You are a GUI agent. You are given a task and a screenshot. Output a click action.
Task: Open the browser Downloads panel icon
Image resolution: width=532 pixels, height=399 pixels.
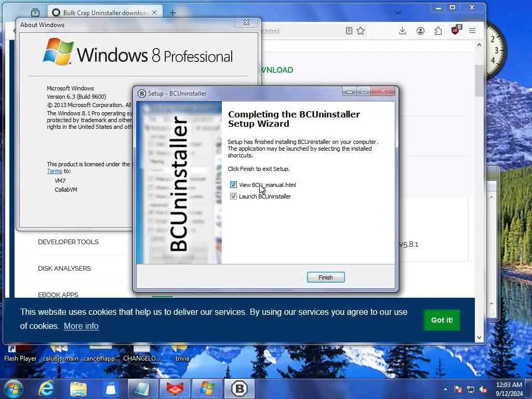click(403, 31)
